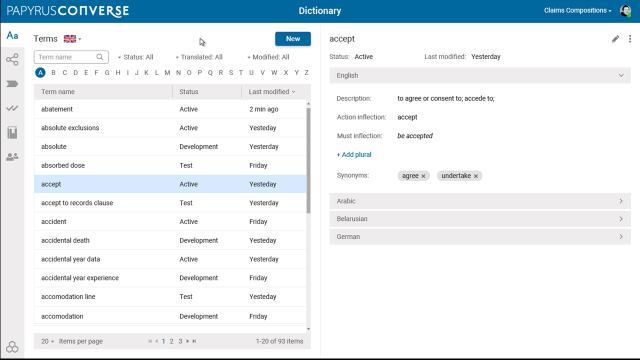The height and width of the screenshot is (360, 640).
Task: Go to page 3 of terms
Action: click(x=180, y=341)
